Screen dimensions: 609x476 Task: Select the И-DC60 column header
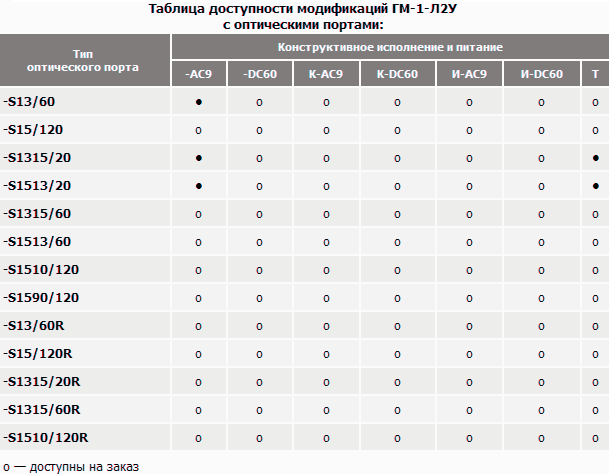pos(542,74)
